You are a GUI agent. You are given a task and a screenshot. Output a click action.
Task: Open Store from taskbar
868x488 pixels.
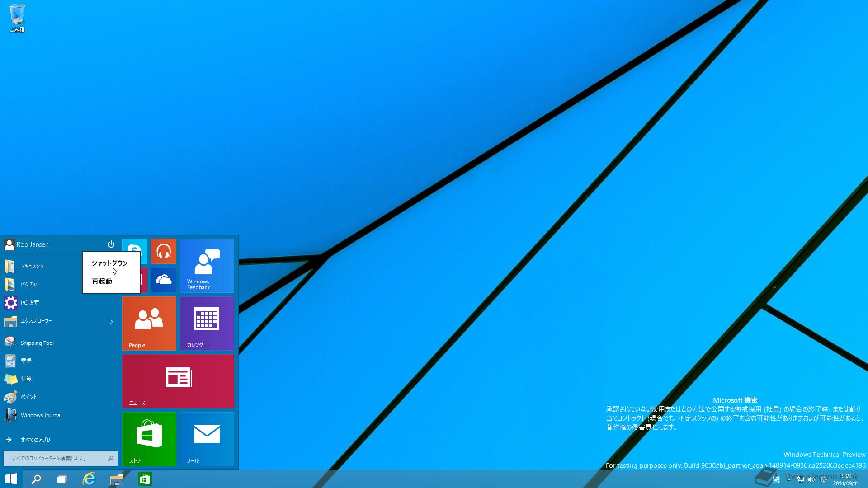(145, 479)
